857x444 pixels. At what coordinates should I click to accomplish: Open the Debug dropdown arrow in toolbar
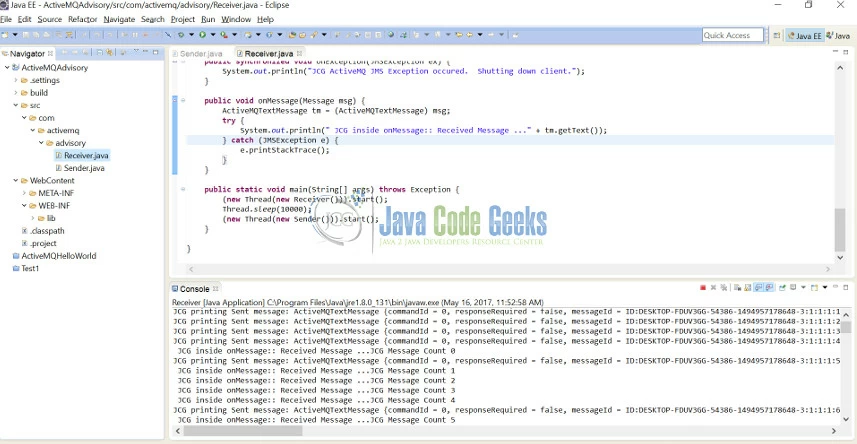pos(191,35)
